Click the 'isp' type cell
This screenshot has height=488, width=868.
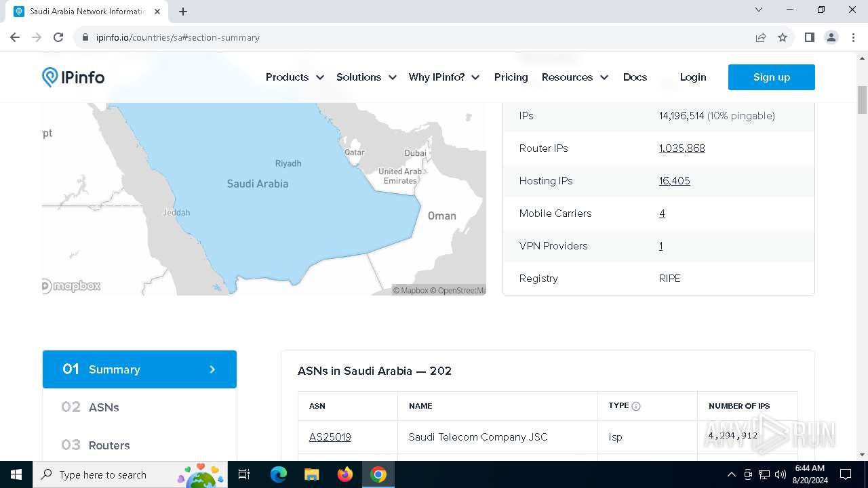coord(616,437)
